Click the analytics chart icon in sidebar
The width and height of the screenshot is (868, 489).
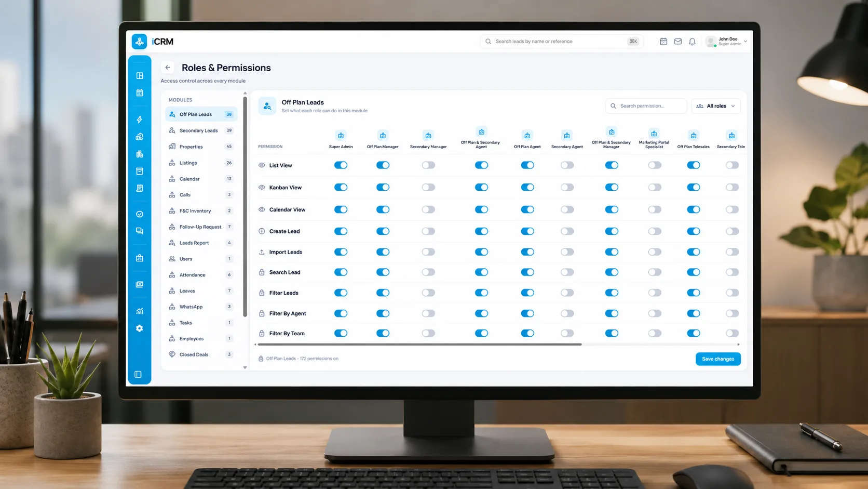click(140, 311)
